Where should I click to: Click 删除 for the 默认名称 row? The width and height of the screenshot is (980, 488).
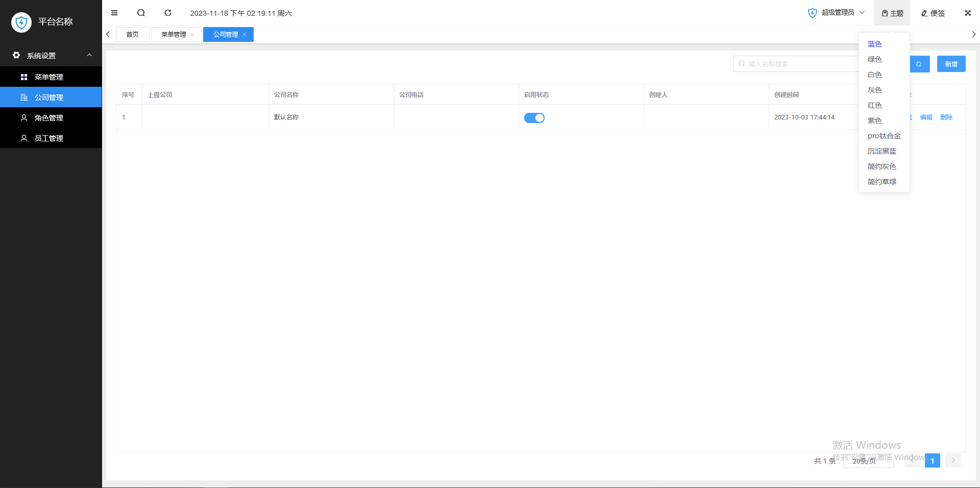(x=946, y=117)
